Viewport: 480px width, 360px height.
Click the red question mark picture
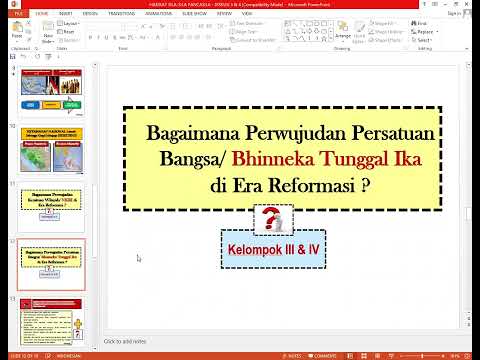click(273, 219)
